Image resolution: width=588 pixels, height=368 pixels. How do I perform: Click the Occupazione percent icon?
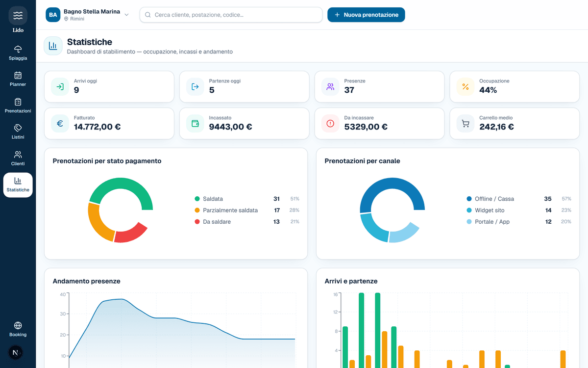point(465,87)
